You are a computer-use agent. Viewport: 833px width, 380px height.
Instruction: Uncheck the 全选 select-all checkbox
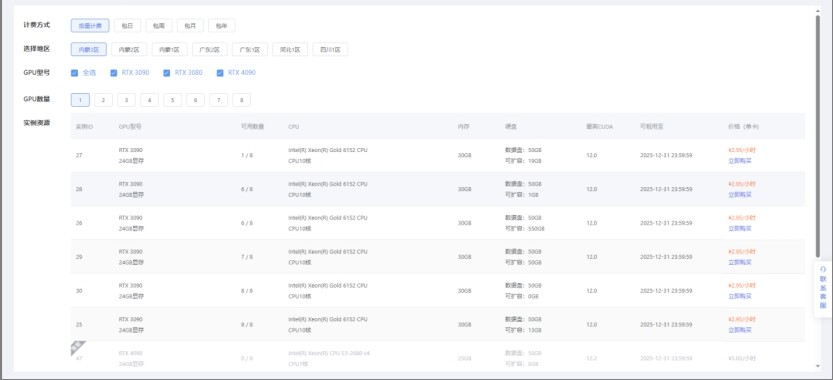(74, 73)
